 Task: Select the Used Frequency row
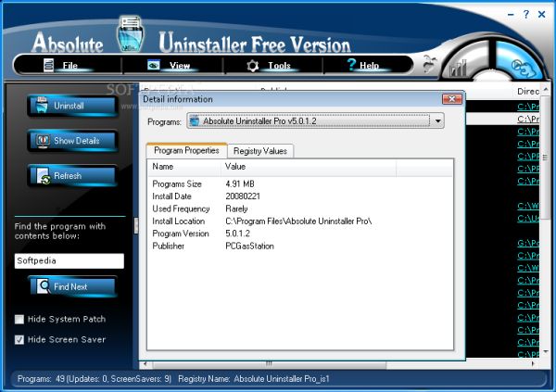pos(300,209)
